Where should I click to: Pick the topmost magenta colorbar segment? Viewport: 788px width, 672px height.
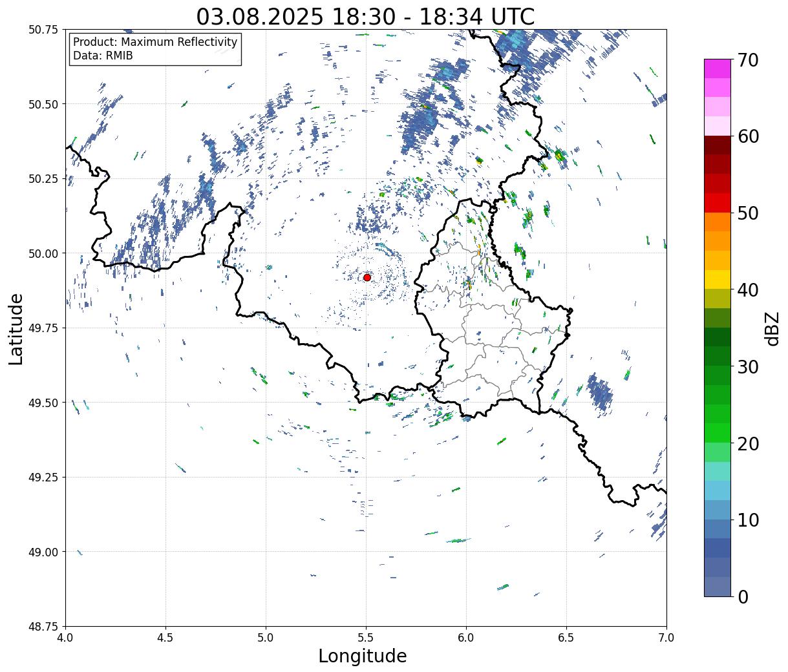[x=718, y=68]
